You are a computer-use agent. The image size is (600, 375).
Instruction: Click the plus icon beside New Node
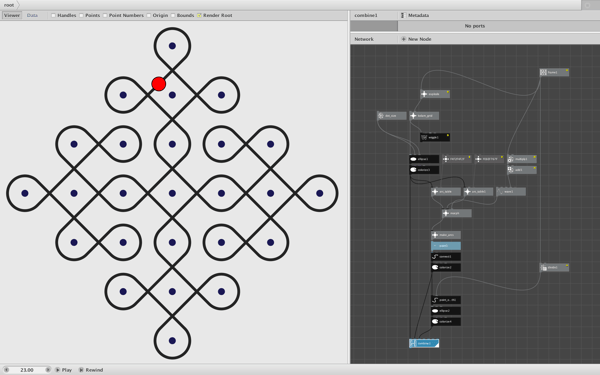(403, 39)
